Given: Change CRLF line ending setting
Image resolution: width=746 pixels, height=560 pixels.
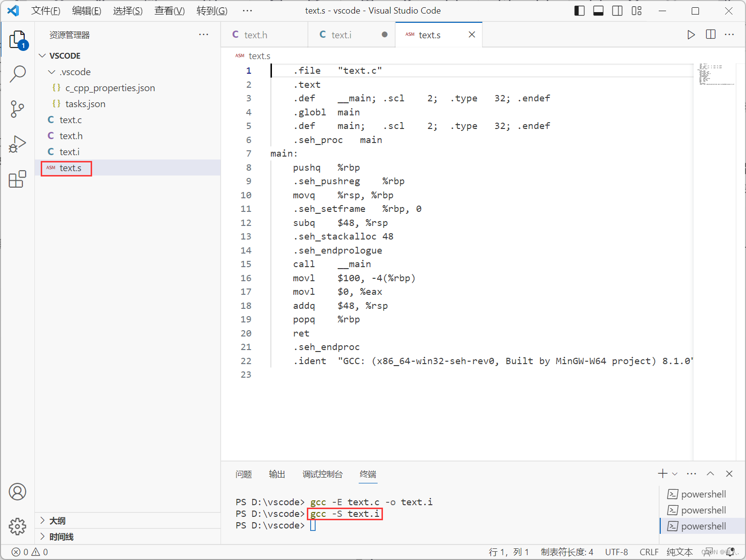Looking at the screenshot, I should (x=649, y=552).
